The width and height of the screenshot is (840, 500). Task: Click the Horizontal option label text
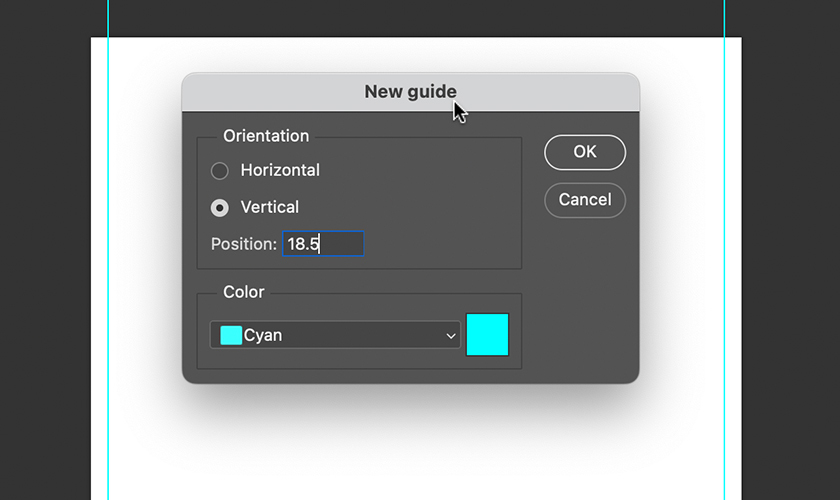coord(280,171)
